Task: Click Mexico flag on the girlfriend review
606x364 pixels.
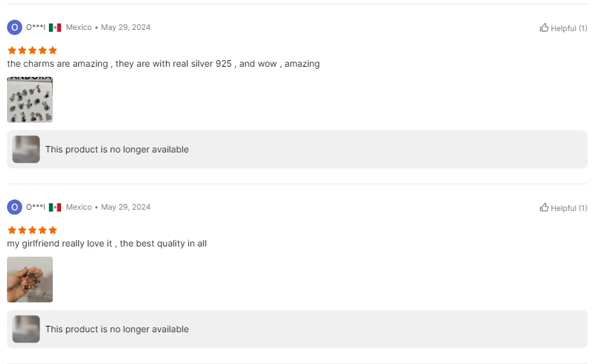Action: pos(55,207)
